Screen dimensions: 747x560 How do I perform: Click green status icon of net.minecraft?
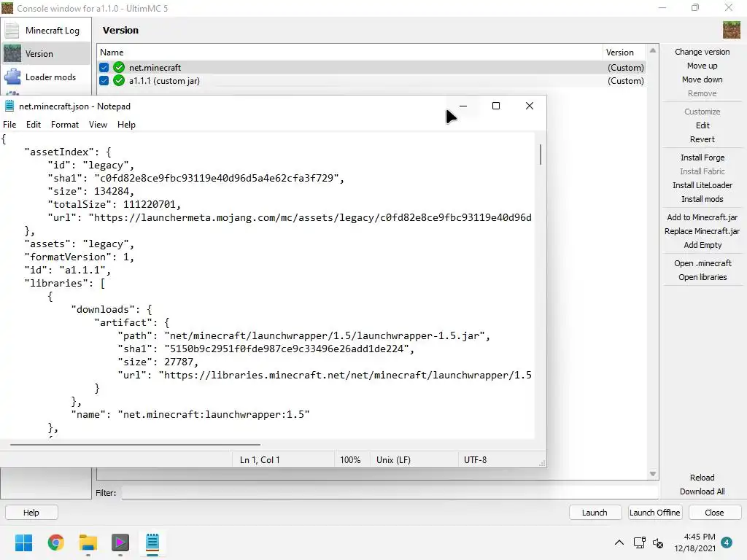(x=119, y=68)
